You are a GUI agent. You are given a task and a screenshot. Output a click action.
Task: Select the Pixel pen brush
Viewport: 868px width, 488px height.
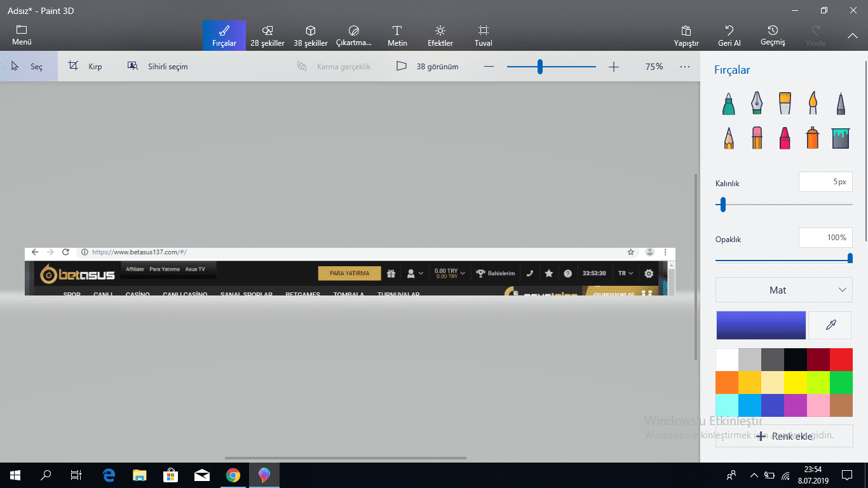(841, 103)
